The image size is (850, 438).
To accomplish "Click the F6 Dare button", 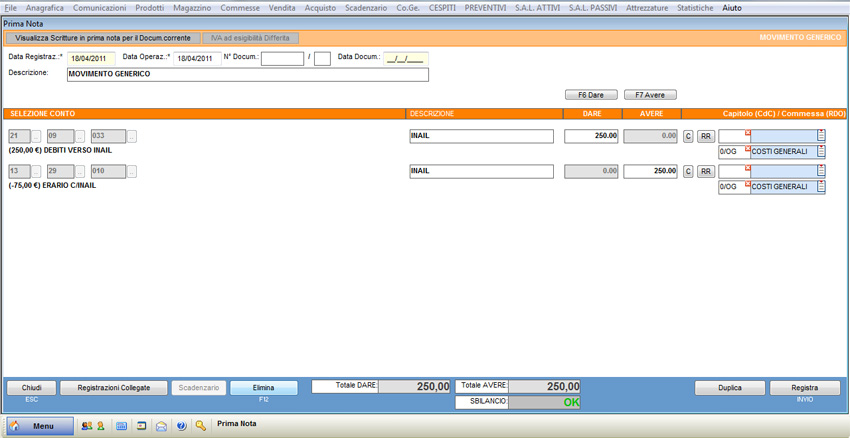I will (590, 95).
